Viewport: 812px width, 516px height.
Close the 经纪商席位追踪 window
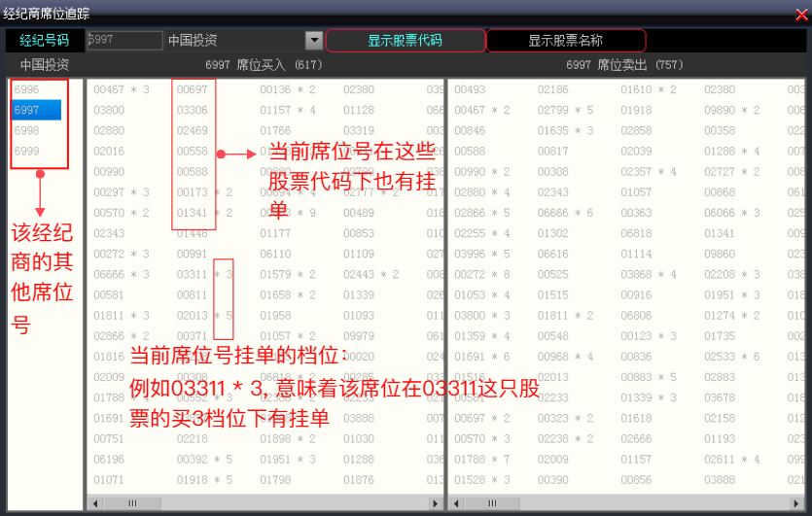click(x=801, y=15)
